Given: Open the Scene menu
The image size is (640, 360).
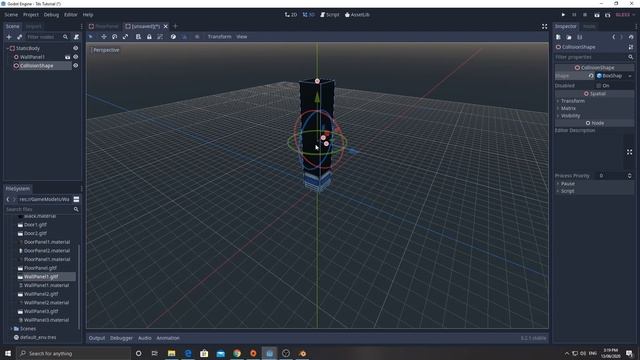Looking at the screenshot, I should (x=11, y=15).
